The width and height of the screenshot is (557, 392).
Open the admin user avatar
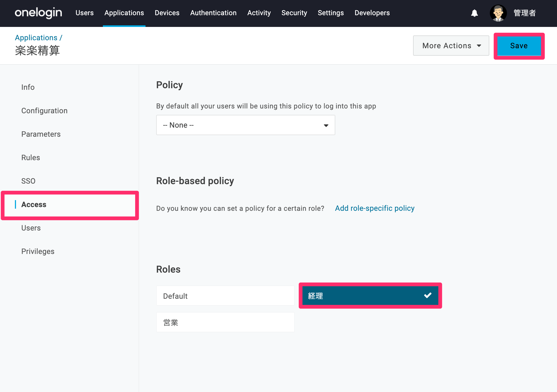pyautogui.click(x=498, y=13)
